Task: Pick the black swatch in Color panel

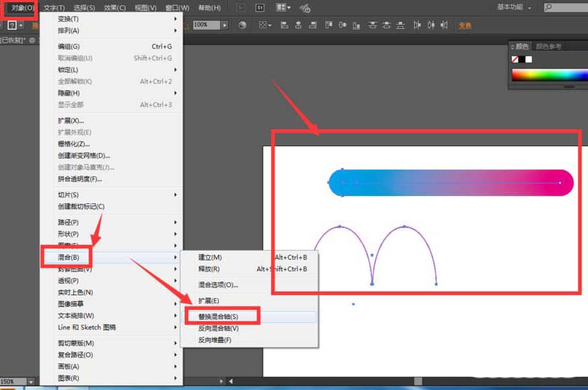Action: 522,59
